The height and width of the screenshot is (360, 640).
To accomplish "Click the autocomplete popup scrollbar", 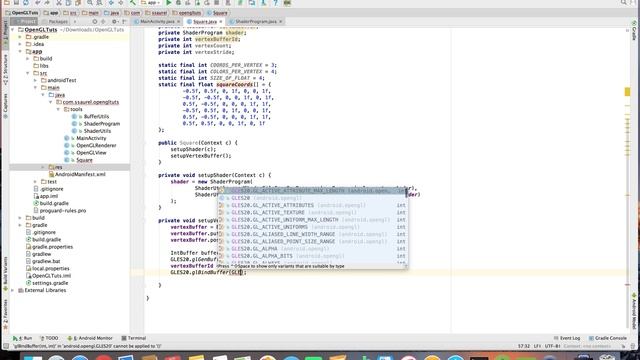I will (x=406, y=193).
